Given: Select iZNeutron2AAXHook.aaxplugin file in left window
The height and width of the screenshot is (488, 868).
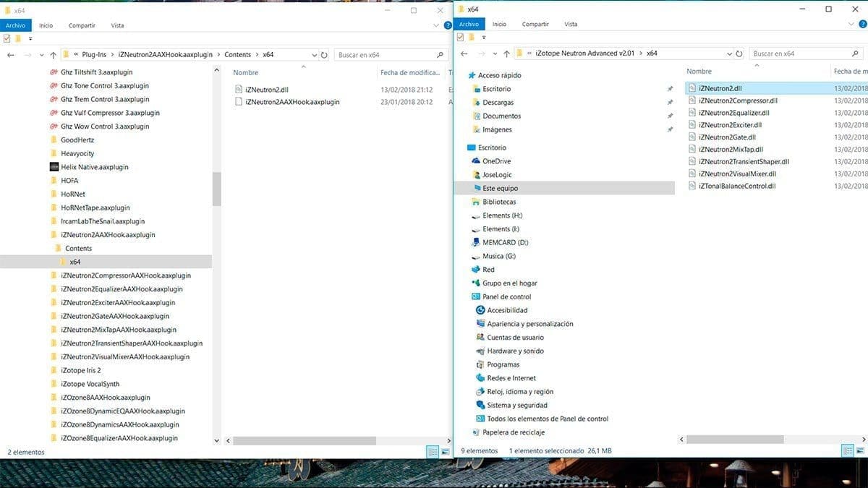Looking at the screenshot, I should pyautogui.click(x=287, y=102).
